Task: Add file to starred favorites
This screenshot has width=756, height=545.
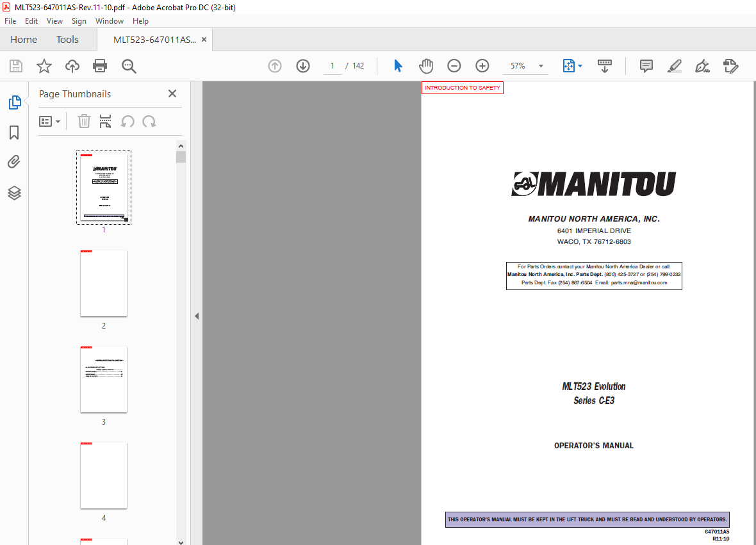Action: pos(44,66)
